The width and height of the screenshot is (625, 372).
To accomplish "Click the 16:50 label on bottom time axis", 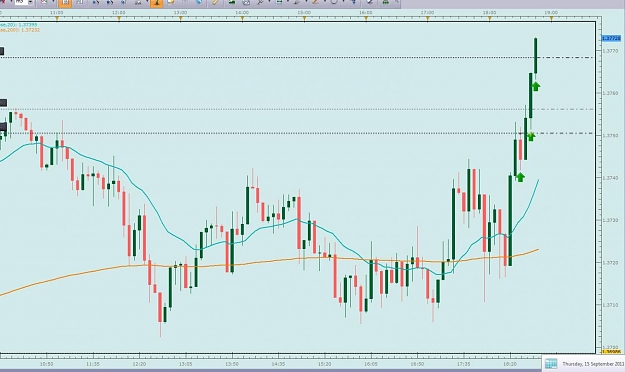I will pos(417,364).
